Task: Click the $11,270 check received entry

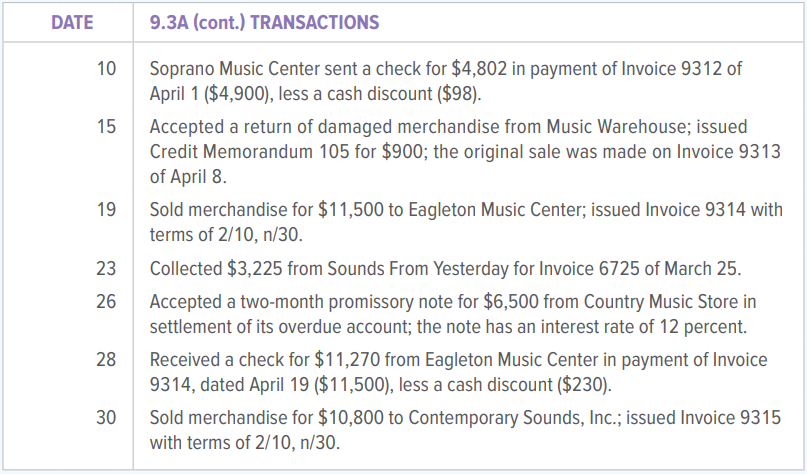Action: tap(458, 369)
